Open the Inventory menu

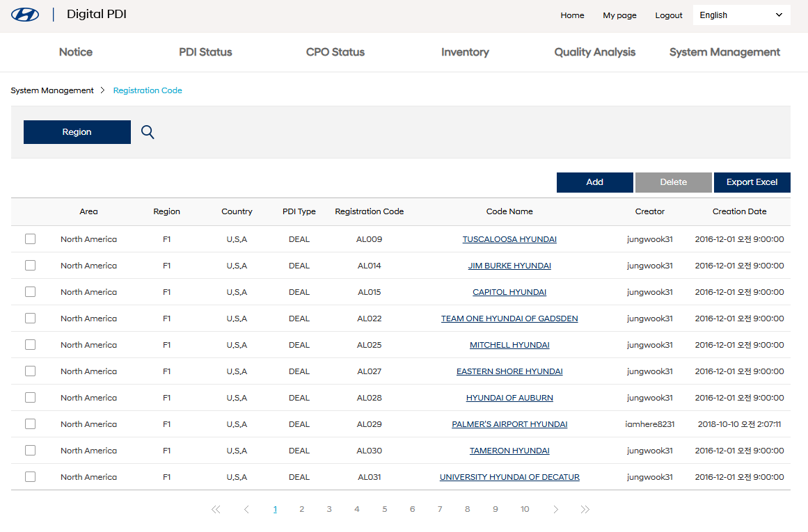pos(466,52)
